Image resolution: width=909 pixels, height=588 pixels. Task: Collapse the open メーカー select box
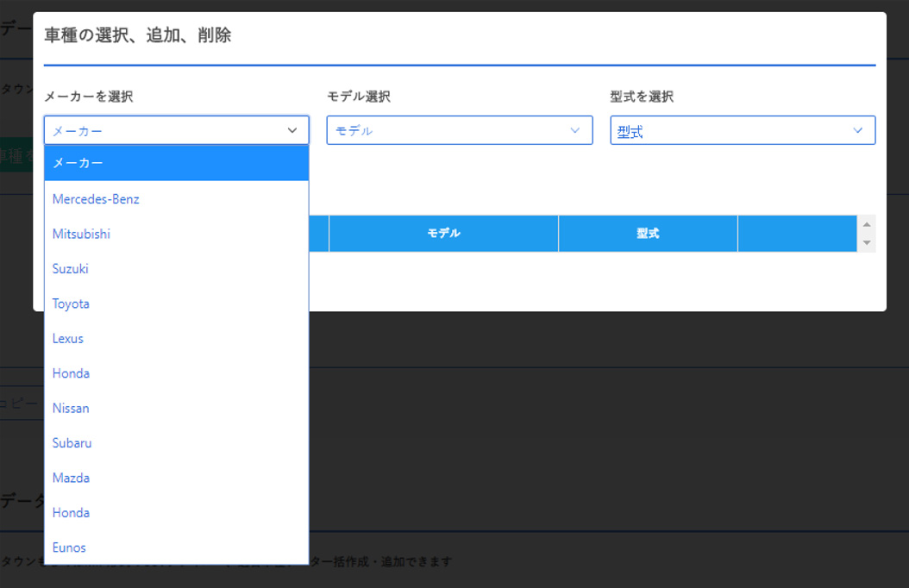coord(176,130)
